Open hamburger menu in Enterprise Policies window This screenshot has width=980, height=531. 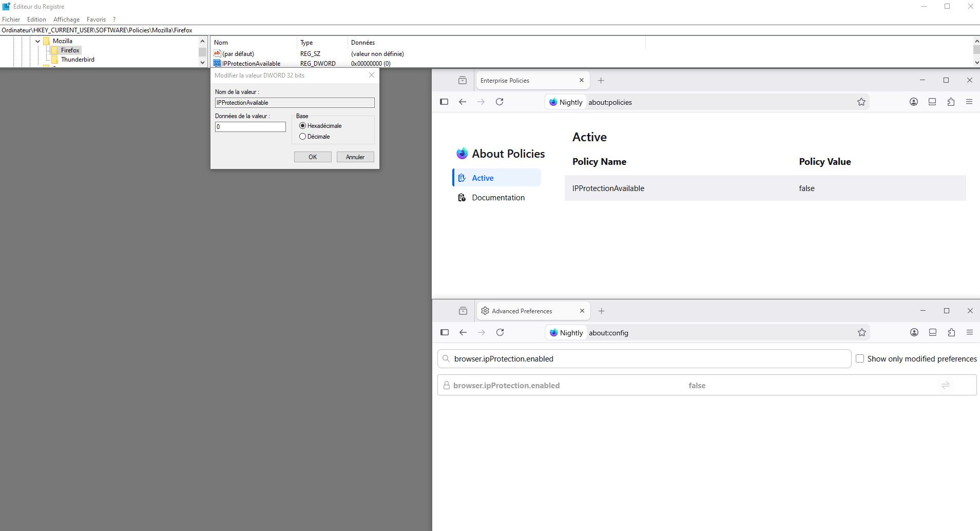coord(969,102)
